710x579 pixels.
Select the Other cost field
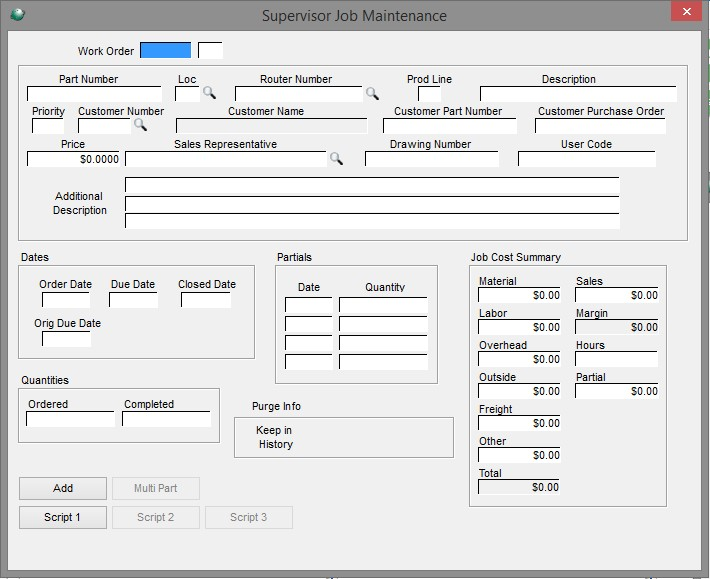(x=519, y=455)
